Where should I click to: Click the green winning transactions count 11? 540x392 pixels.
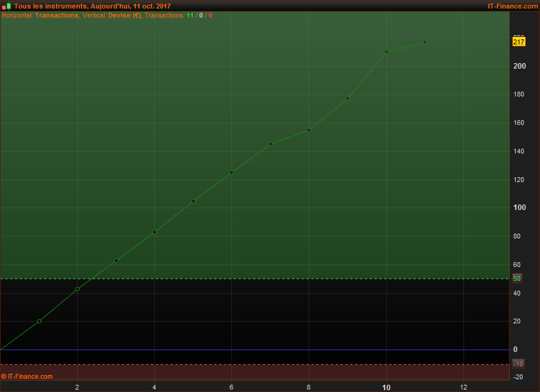pyautogui.click(x=190, y=15)
